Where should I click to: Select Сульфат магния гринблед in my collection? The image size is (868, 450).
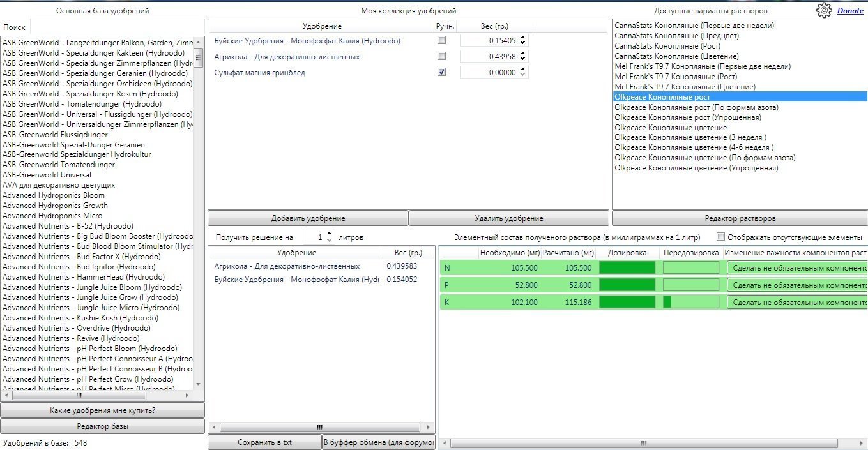(259, 73)
